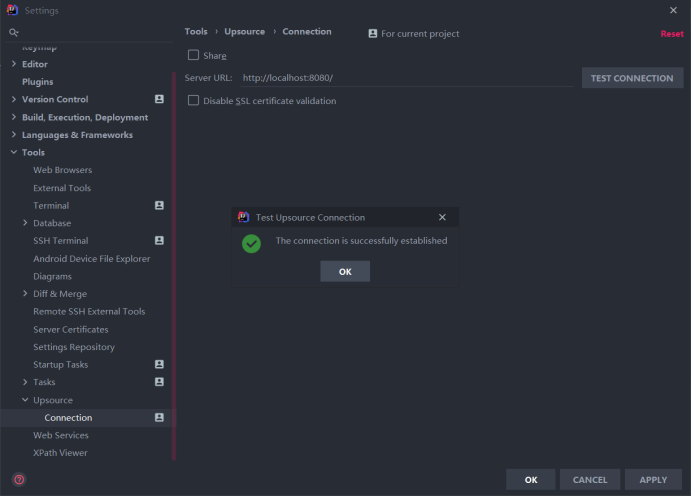This screenshot has height=496, width=691.
Task: Click the green success checkmark icon
Action: tap(251, 244)
